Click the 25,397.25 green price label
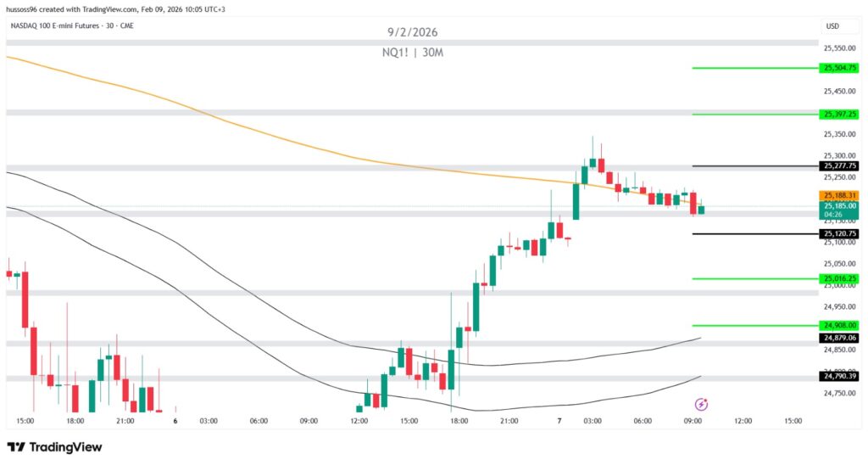868x465 pixels. tap(839, 114)
